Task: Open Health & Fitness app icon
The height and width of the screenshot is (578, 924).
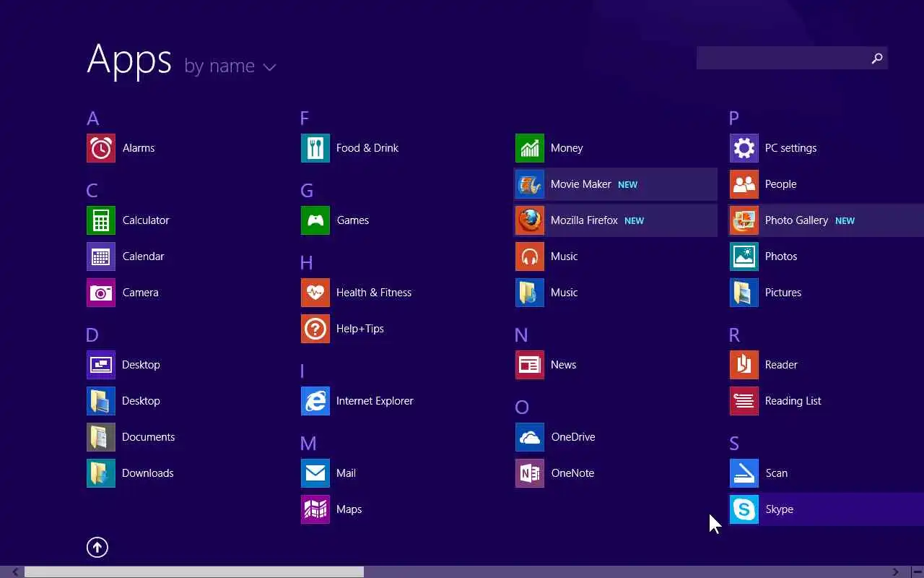Action: pyautogui.click(x=315, y=293)
